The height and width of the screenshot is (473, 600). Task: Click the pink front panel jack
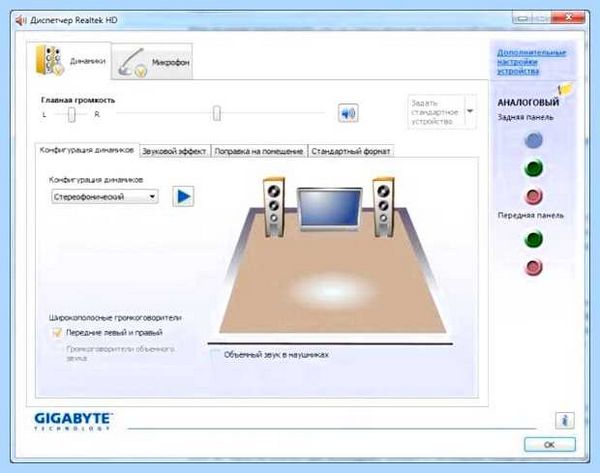click(533, 267)
